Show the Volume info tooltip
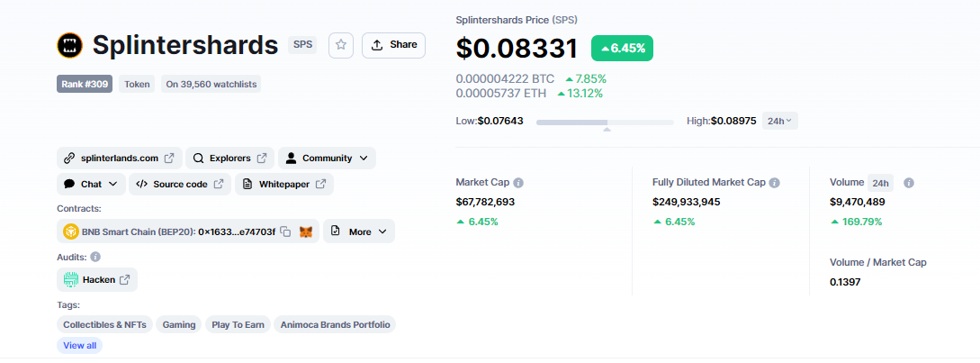The width and height of the screenshot is (980, 363). tap(909, 184)
